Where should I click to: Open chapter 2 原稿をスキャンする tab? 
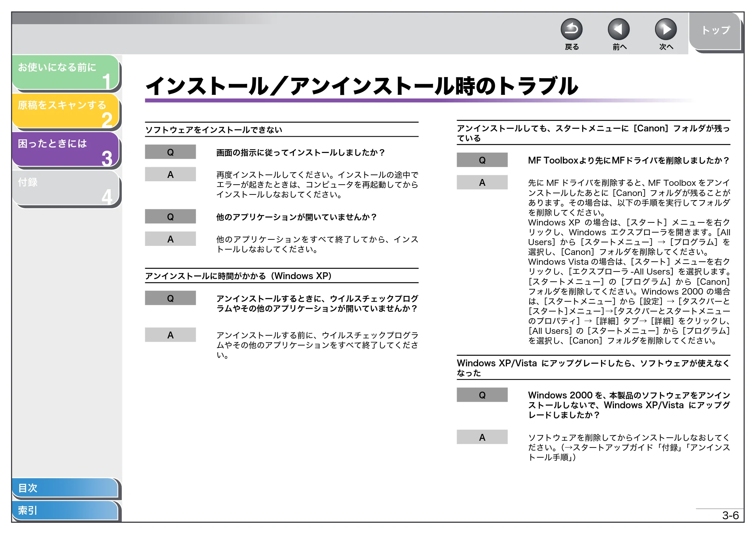(x=65, y=111)
